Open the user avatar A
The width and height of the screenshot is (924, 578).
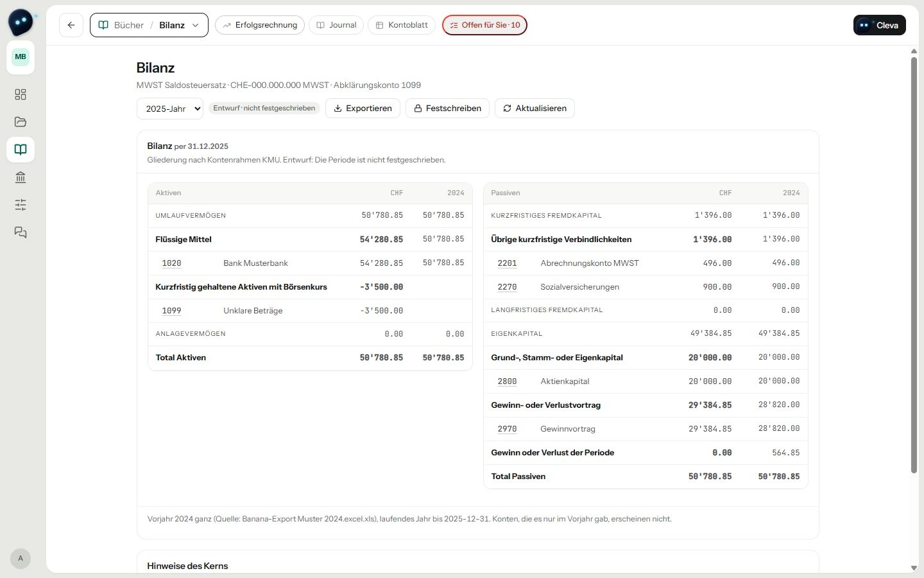pos(21,558)
